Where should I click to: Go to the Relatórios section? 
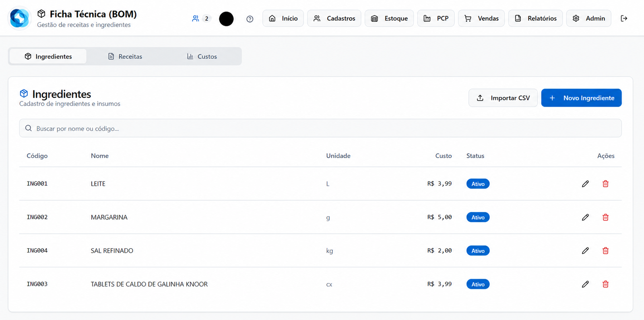coord(535,19)
